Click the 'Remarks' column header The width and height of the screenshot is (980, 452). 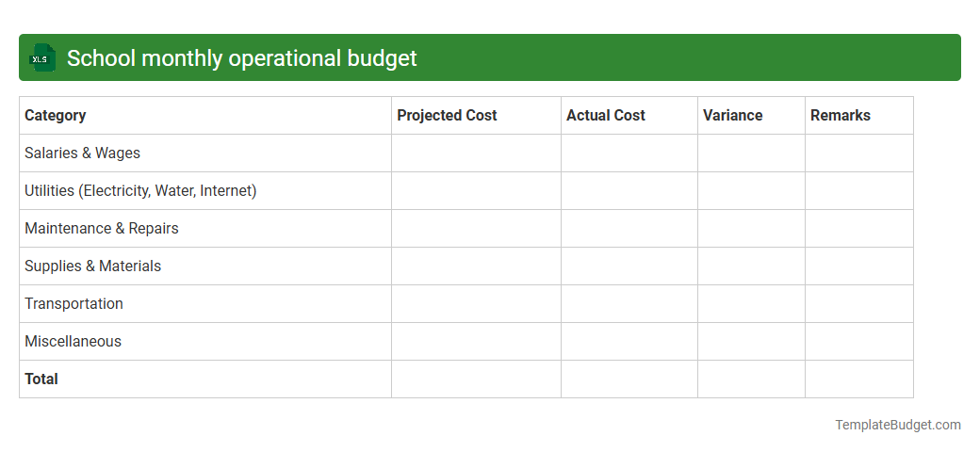click(859, 116)
